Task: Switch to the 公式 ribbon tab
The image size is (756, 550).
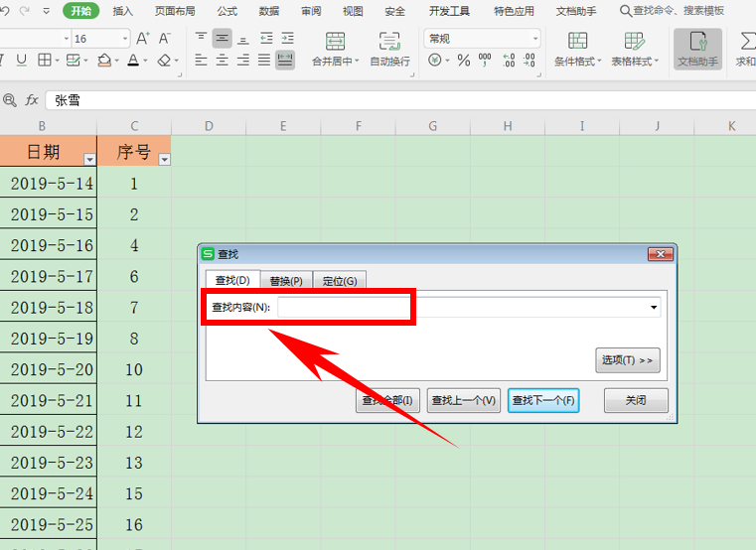Action: 227,11
